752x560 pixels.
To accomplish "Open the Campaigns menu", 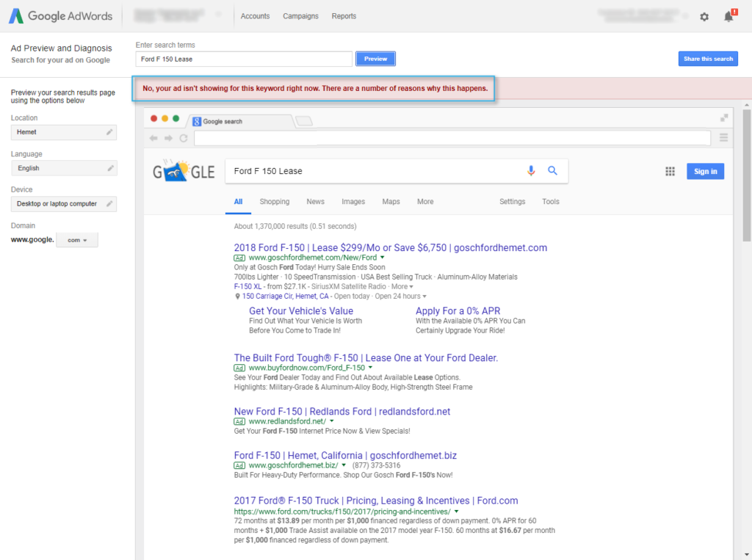I will (300, 15).
